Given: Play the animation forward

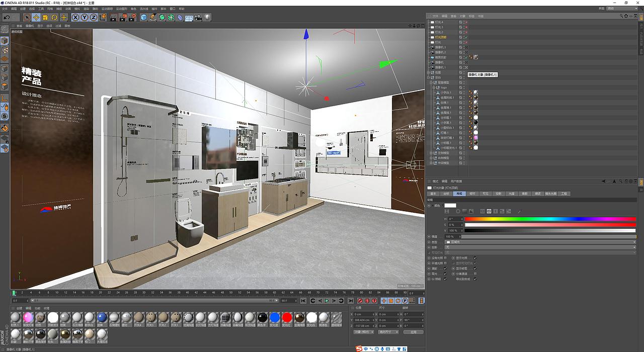Looking at the screenshot, I should (327, 301).
